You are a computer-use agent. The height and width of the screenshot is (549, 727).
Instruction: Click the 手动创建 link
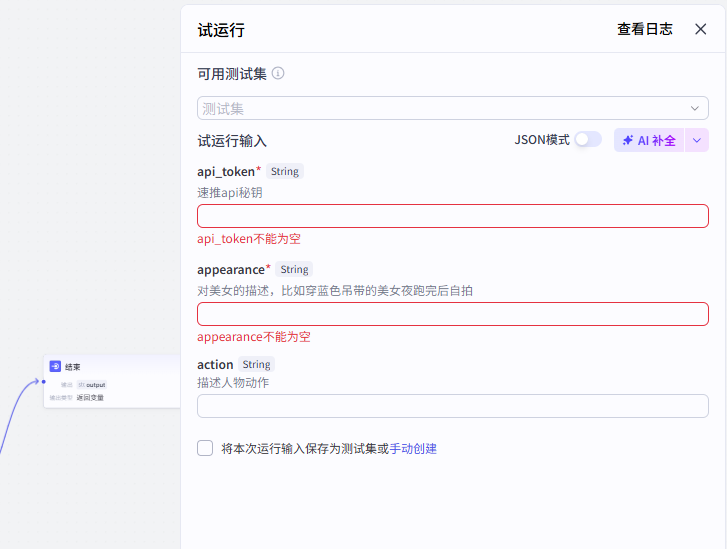pos(413,449)
